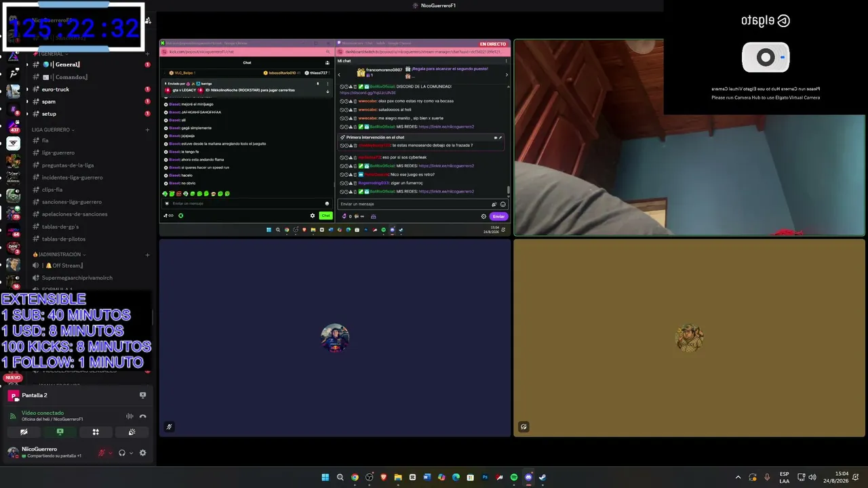Viewport: 868px width, 488px height.
Task: Click the muted camera icon on the olive tile
Action: (524, 427)
